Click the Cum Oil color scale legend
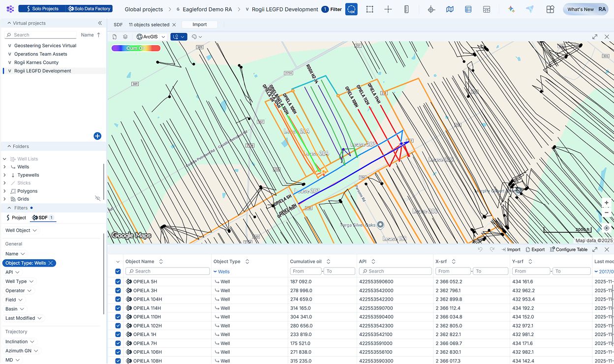Viewport: 614px width, 364px height. [x=136, y=48]
